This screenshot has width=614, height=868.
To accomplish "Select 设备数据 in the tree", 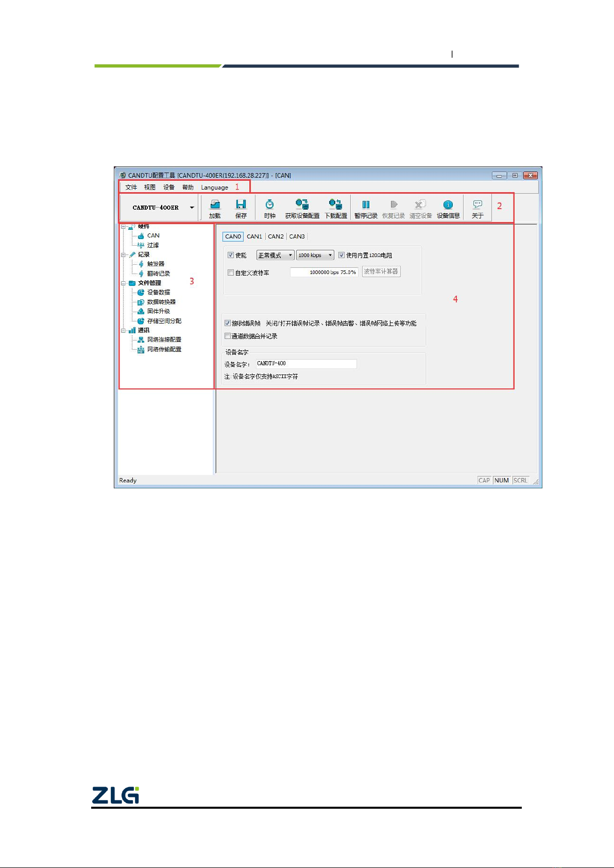I will pyautogui.click(x=158, y=292).
